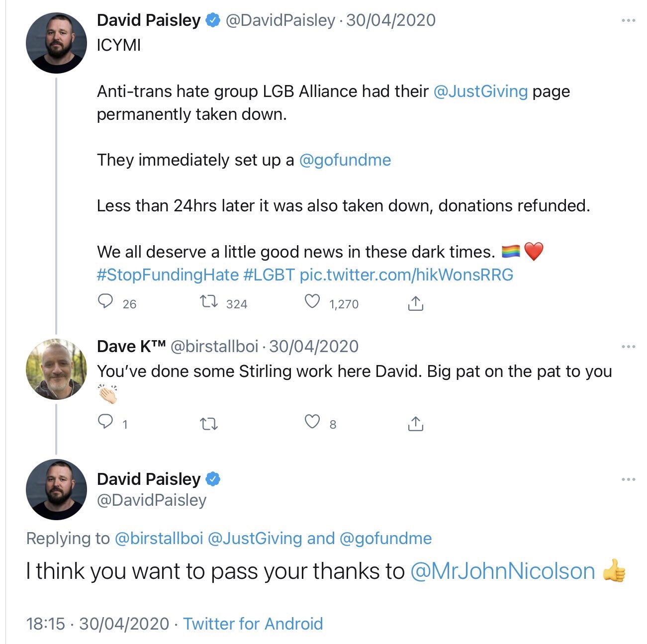The image size is (647, 644).
Task: Open more options on the bottom reply tweet
Action: (628, 479)
